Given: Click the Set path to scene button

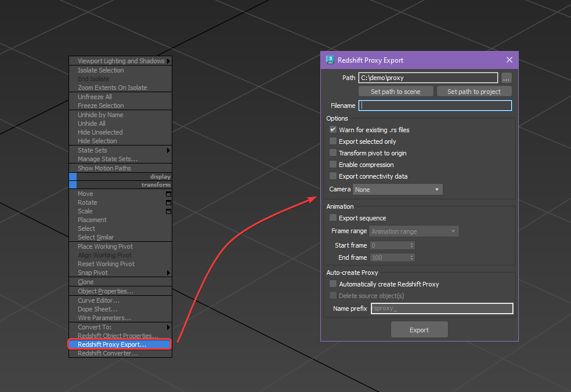Looking at the screenshot, I should [396, 92].
